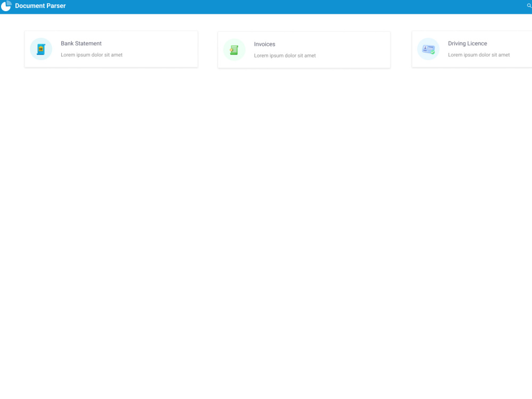Click the circular icon on Bank Statement card
Screen dimensions: 532x399
[41, 49]
